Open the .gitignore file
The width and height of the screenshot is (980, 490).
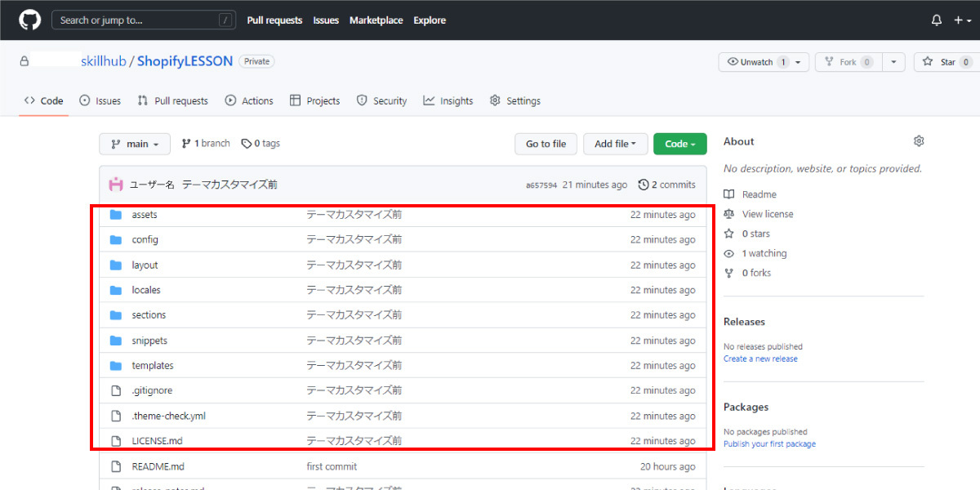pyautogui.click(x=152, y=390)
